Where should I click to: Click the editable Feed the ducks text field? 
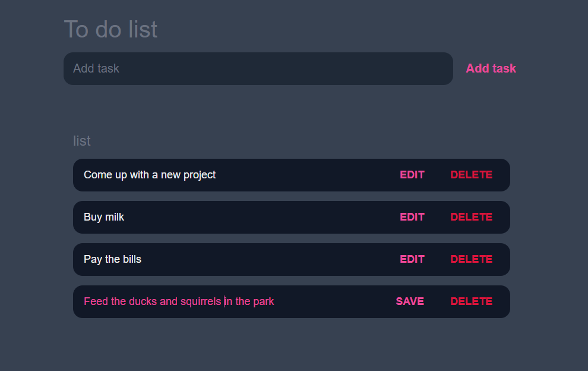[x=178, y=301]
